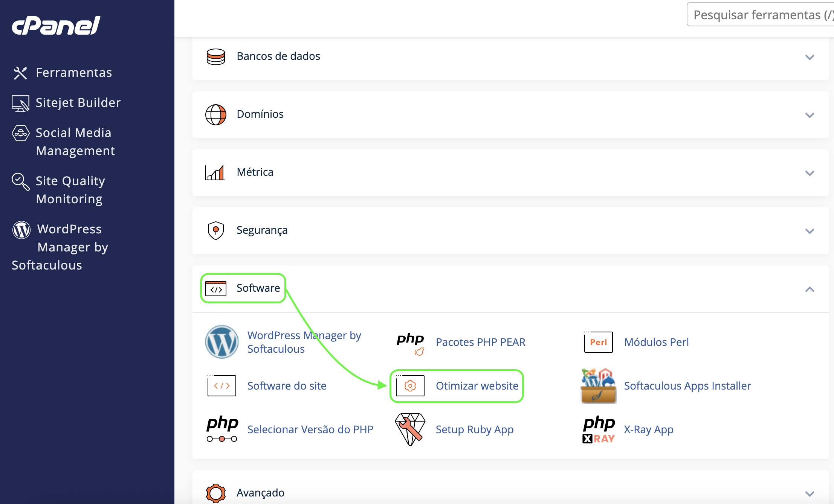The width and height of the screenshot is (834, 504).
Task: Click the Bancos de dados heading
Action: click(278, 56)
